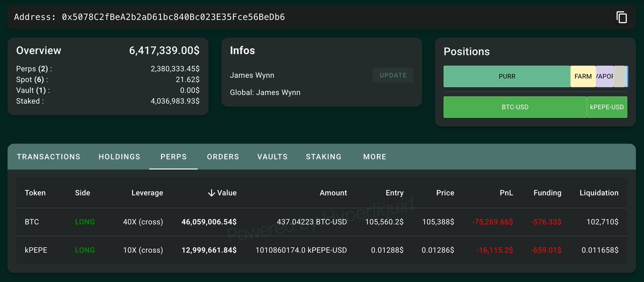This screenshot has width=644, height=282.
Task: Go to the Vaults tab
Action: pyautogui.click(x=272, y=157)
